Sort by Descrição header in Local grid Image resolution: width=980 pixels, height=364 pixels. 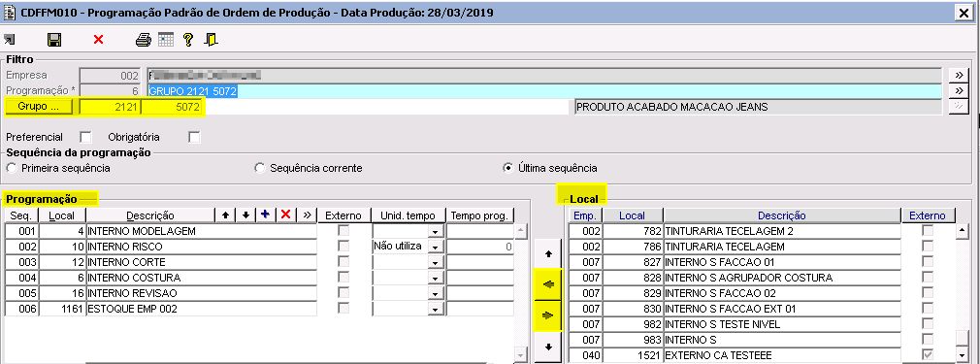tap(782, 215)
